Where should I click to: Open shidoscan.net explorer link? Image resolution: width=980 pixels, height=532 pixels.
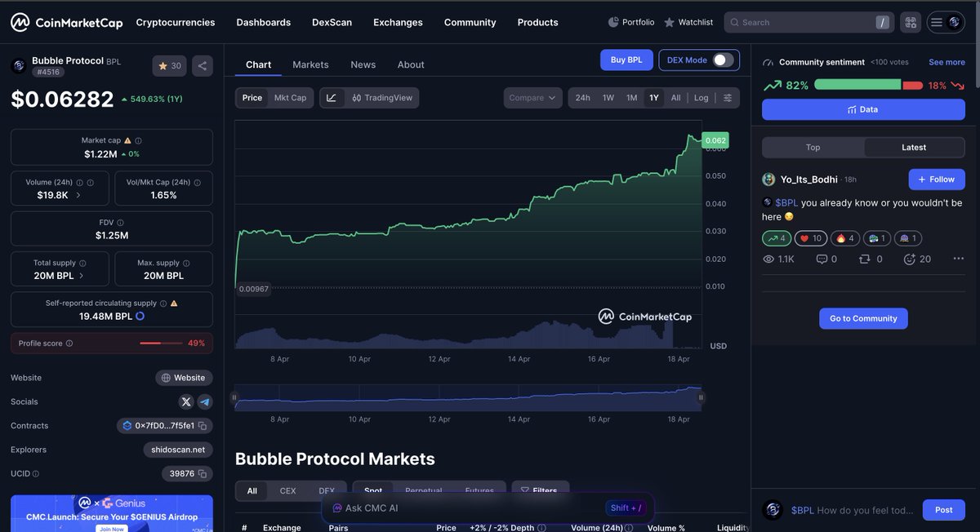coord(178,450)
